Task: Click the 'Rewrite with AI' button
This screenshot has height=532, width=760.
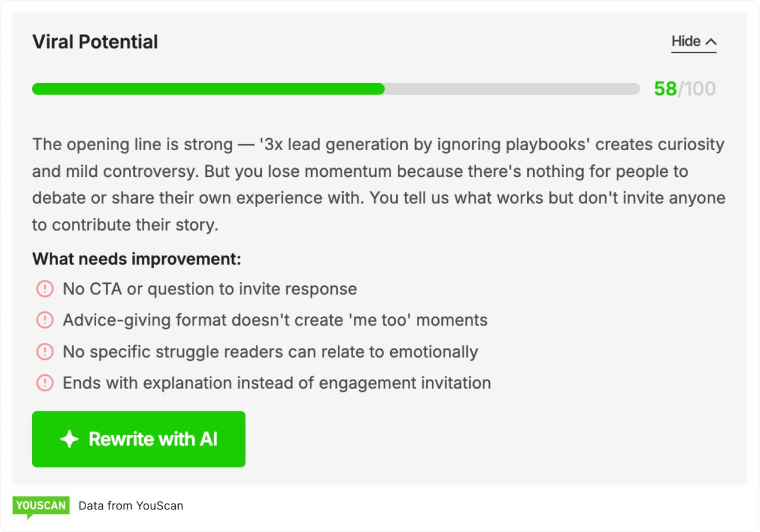Action: (138, 439)
